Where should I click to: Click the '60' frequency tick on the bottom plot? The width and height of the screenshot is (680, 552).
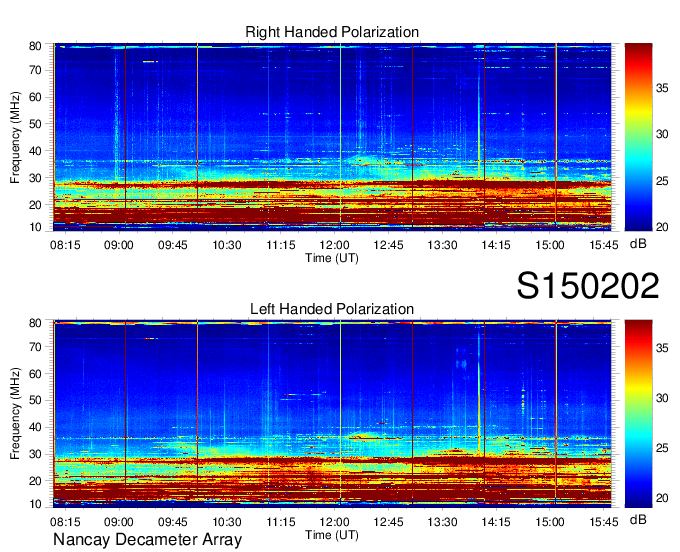pos(36,374)
